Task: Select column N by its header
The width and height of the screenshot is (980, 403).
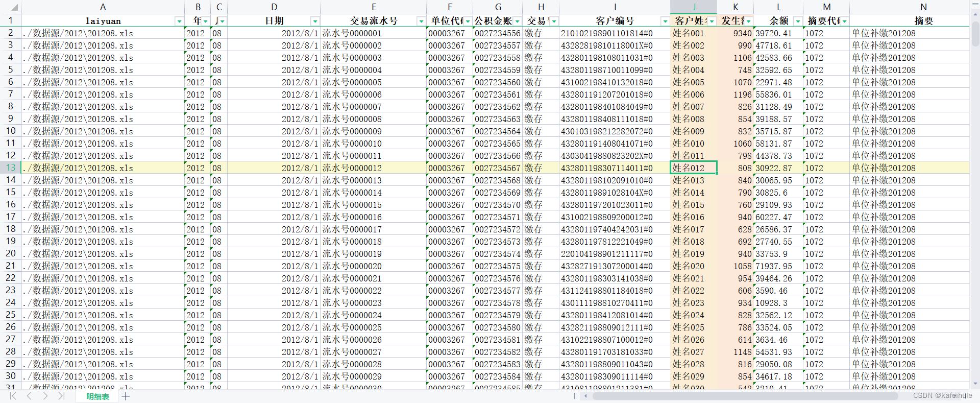Action: pos(910,7)
